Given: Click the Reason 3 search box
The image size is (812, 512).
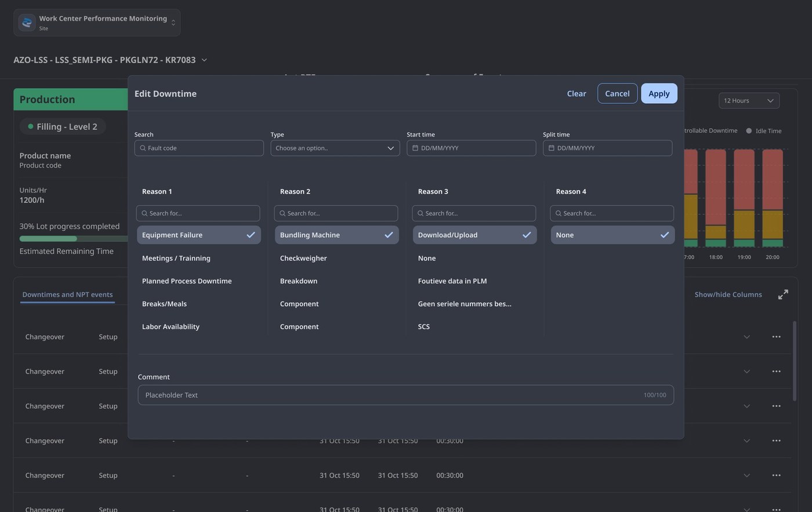Looking at the screenshot, I should pos(474,213).
